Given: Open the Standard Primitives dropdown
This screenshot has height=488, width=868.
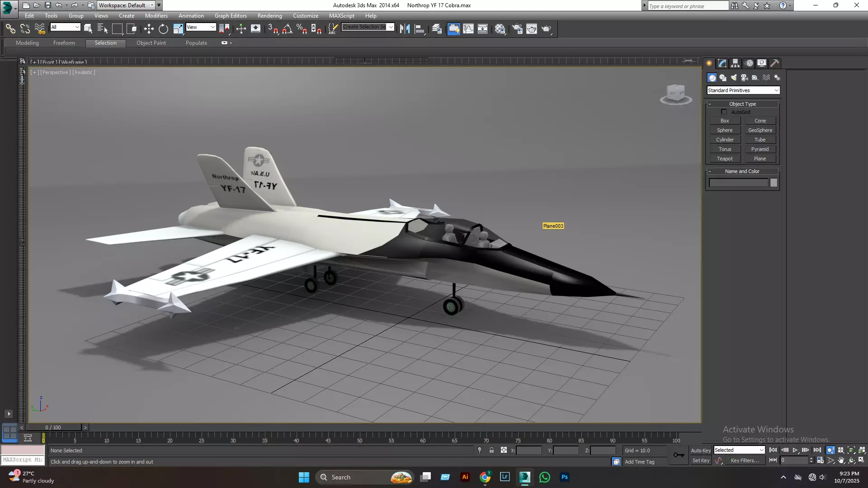Looking at the screenshot, I should [743, 90].
